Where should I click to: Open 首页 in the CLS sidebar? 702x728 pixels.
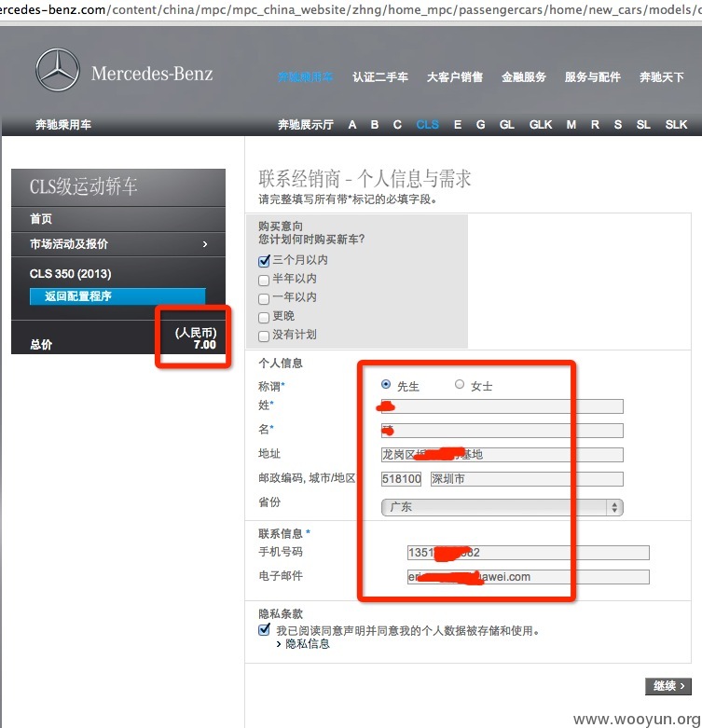118,219
